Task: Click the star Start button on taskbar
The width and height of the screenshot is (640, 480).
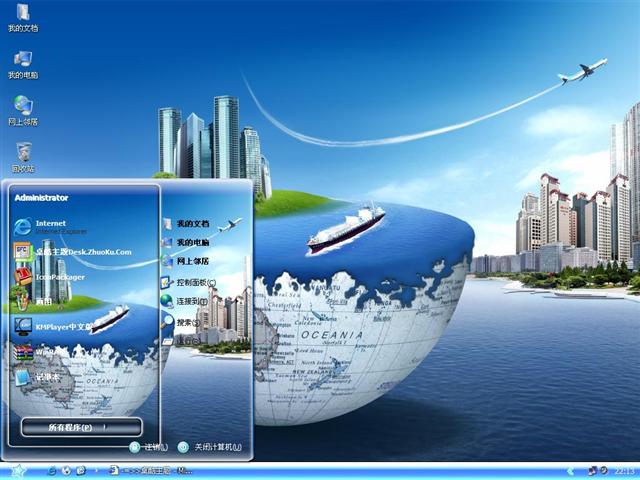Action: click(18, 471)
